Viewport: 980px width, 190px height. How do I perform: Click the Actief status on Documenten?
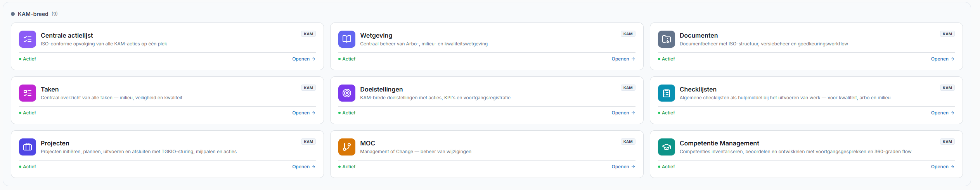click(x=667, y=59)
